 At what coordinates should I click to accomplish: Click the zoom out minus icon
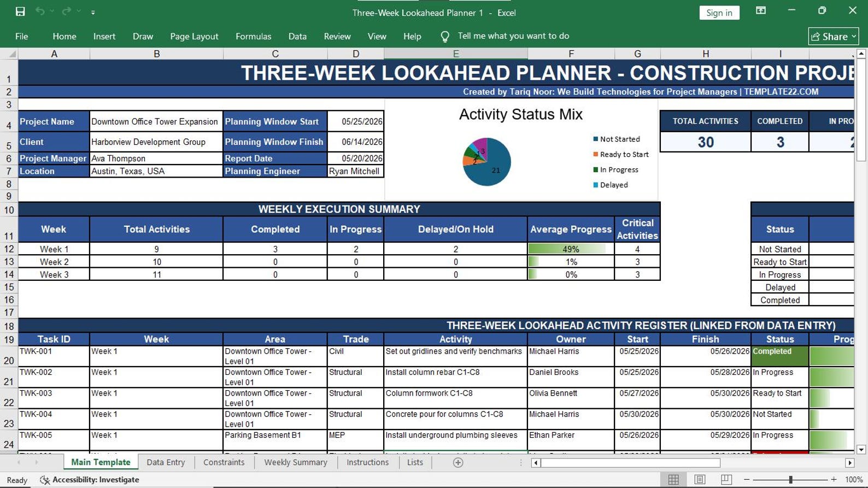tap(747, 480)
